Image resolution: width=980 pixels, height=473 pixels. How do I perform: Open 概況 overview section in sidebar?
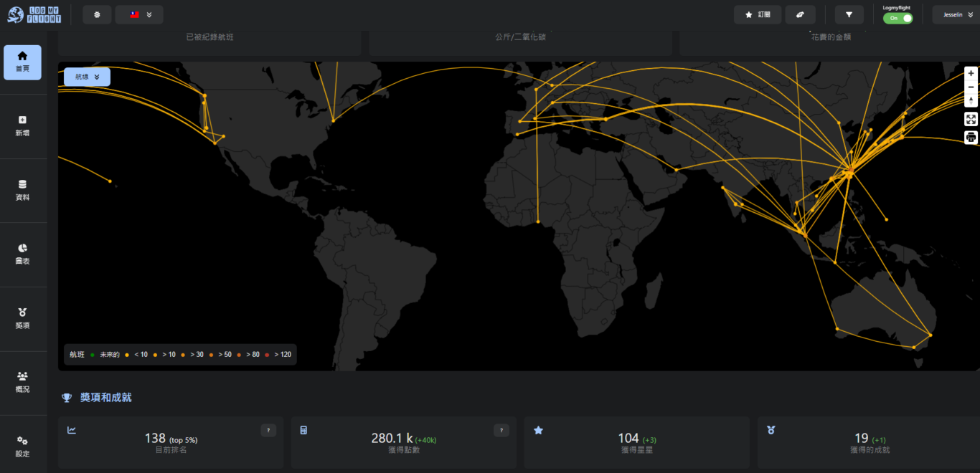22,383
